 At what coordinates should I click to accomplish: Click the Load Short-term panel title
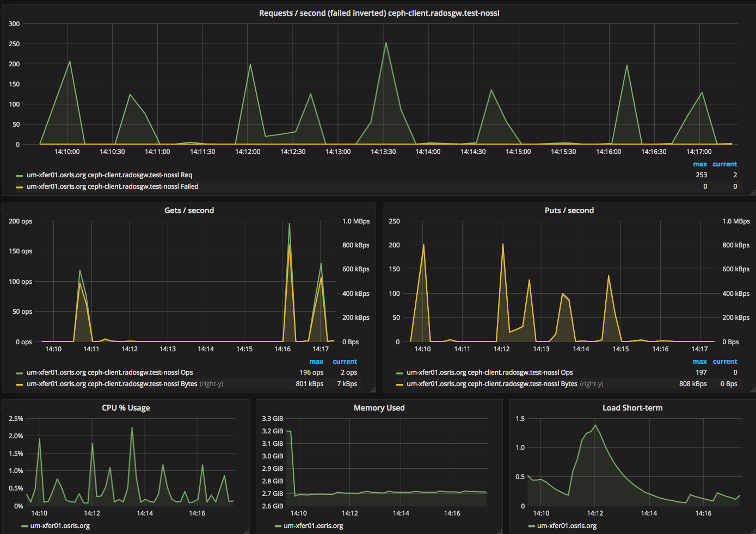[632, 408]
